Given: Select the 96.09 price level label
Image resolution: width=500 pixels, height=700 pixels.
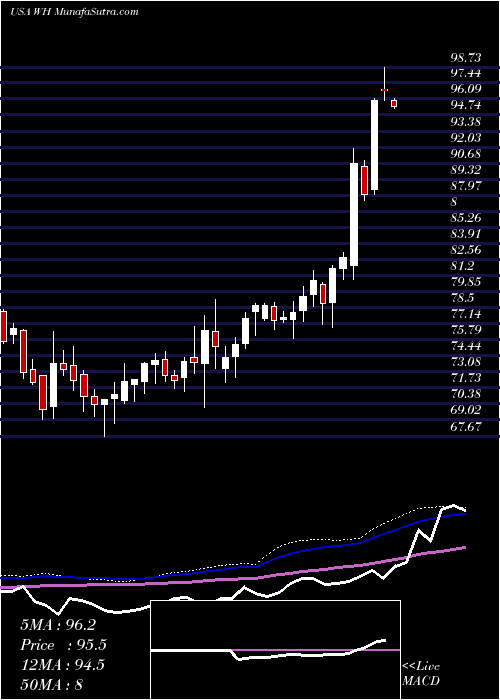Looking at the screenshot, I should pyautogui.click(x=465, y=89).
